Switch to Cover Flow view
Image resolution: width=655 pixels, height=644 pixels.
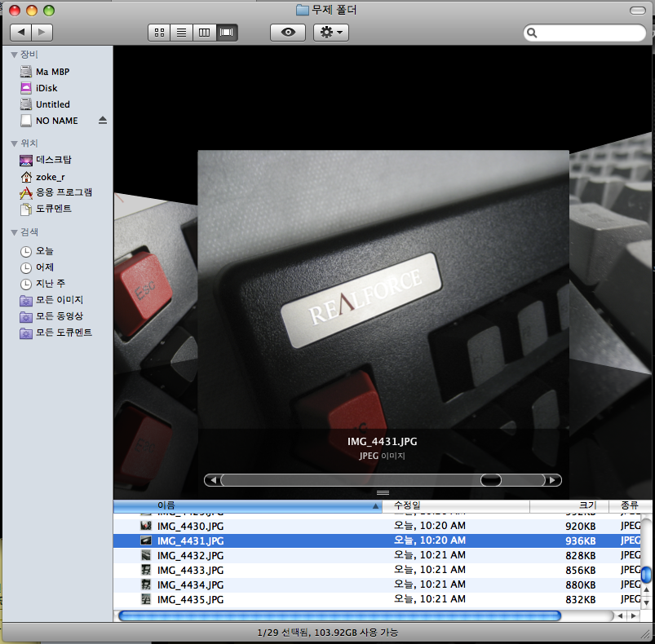(x=227, y=33)
